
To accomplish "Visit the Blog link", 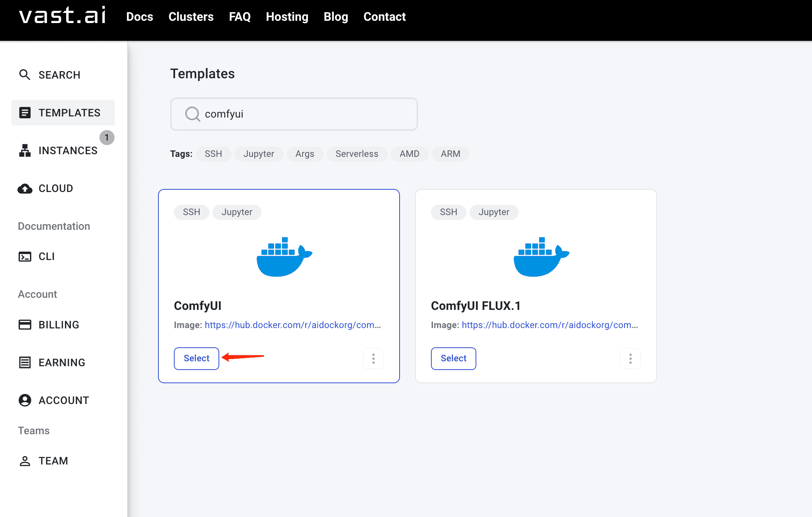I will click(x=336, y=17).
